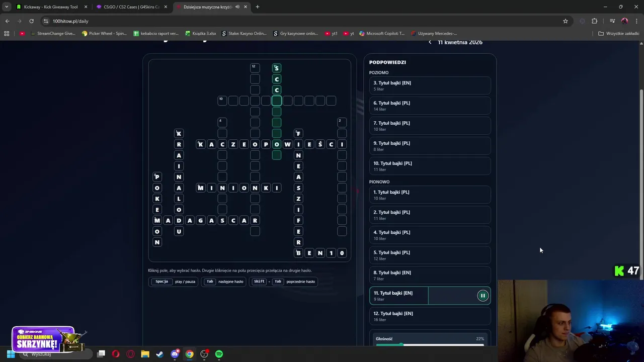
Task: Open Spotify from taskbar
Action: pyautogui.click(x=219, y=354)
